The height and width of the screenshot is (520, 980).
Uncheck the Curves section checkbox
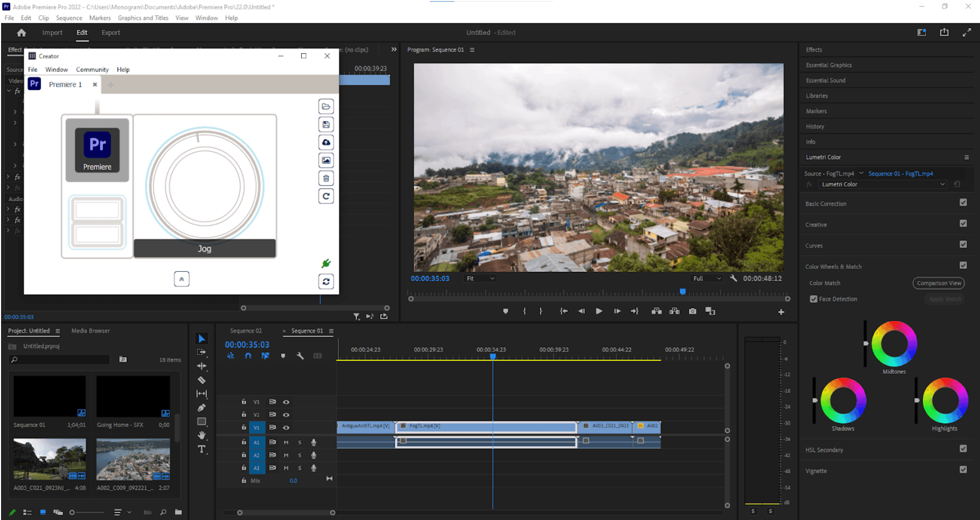pyautogui.click(x=964, y=244)
